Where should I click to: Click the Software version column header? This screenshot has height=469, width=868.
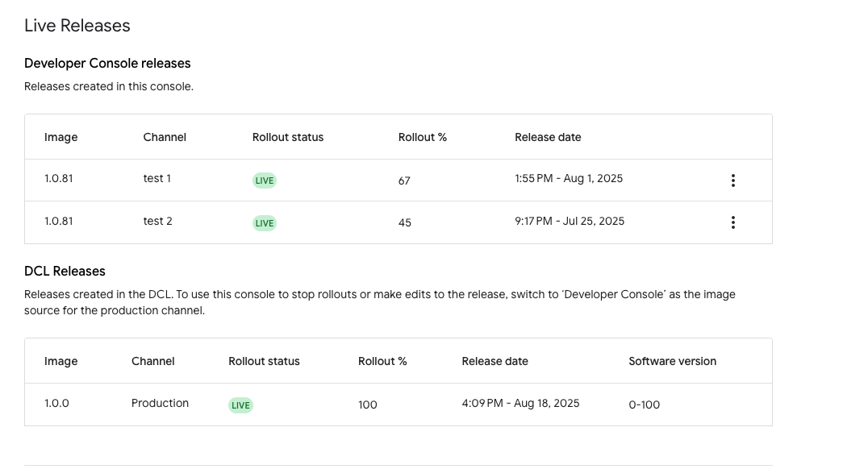(x=672, y=361)
